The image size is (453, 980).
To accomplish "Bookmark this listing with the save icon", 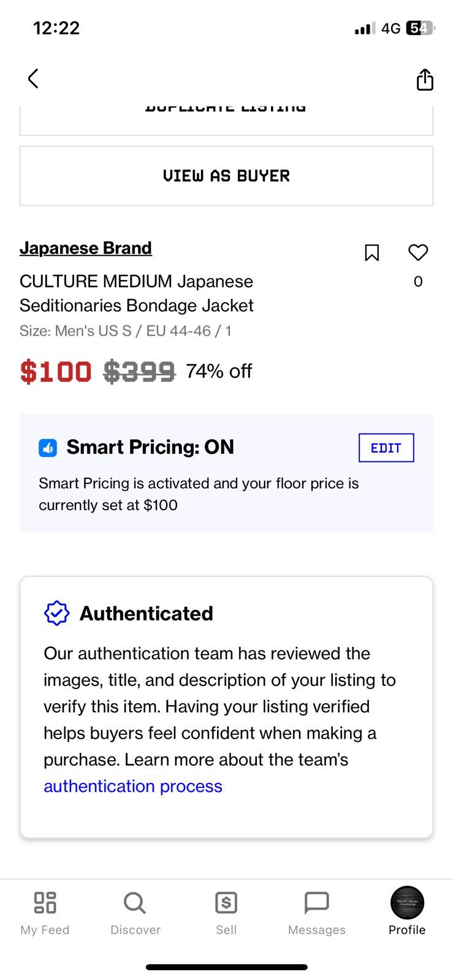I will point(371,252).
